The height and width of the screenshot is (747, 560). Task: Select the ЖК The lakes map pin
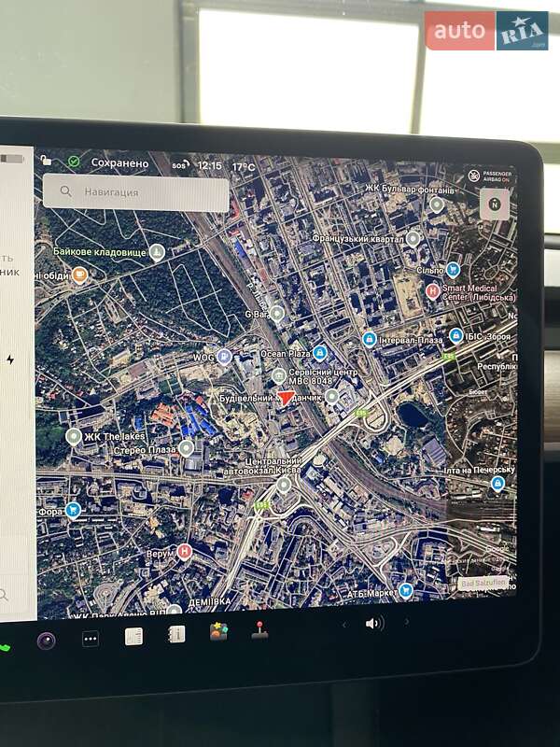point(74,436)
